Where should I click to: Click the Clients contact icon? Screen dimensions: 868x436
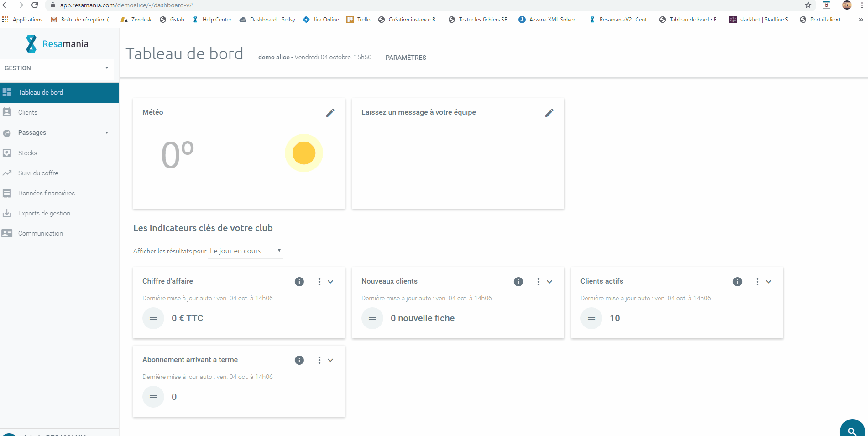coord(7,112)
